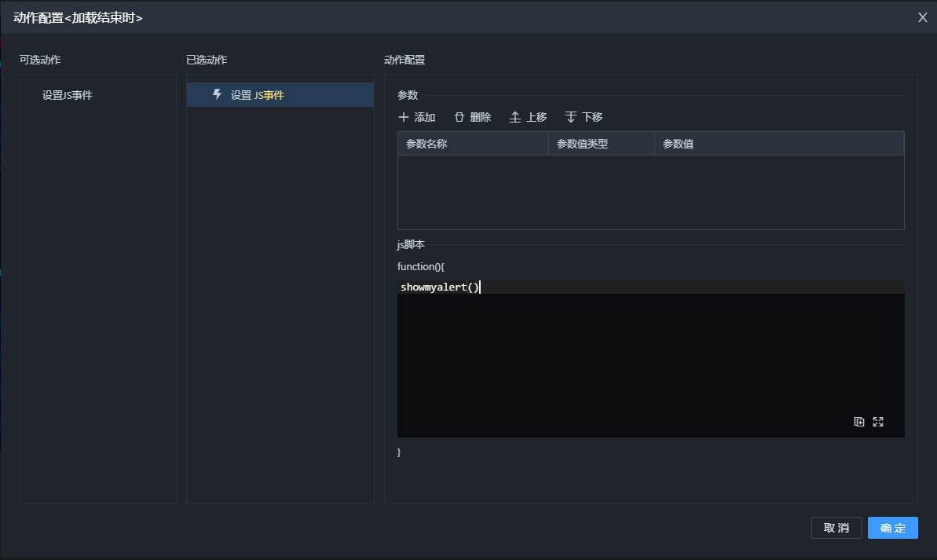Viewport: 937px width, 560px height.
Task: Click the dialog title 动作配置<加载结束时>
Action: 78,17
